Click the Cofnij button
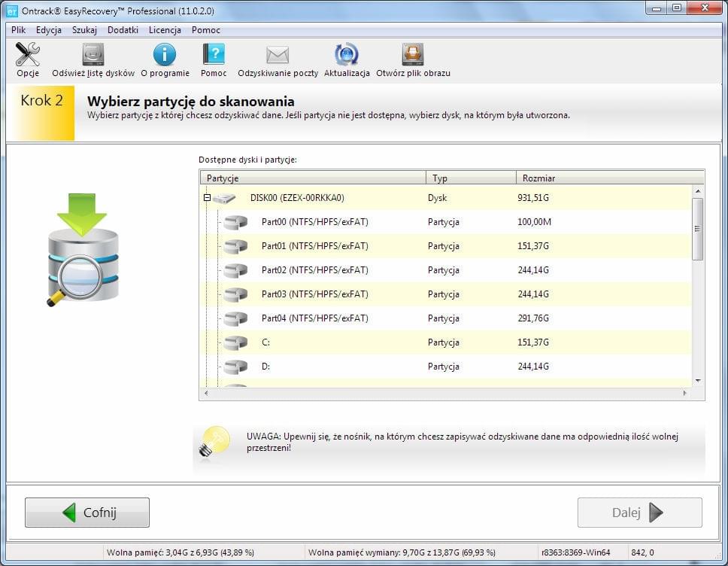The height and width of the screenshot is (566, 728). [x=86, y=512]
